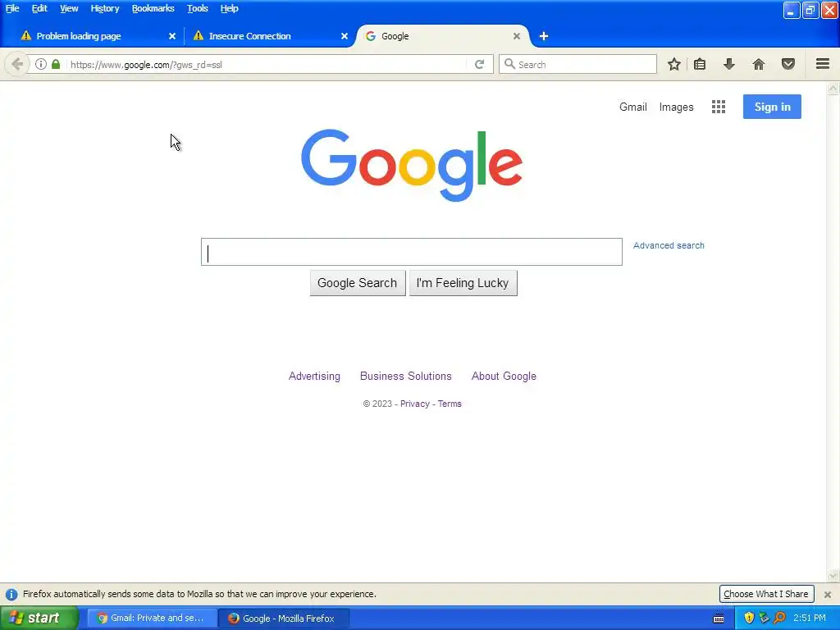Show your bookmarks list icon

[700, 64]
